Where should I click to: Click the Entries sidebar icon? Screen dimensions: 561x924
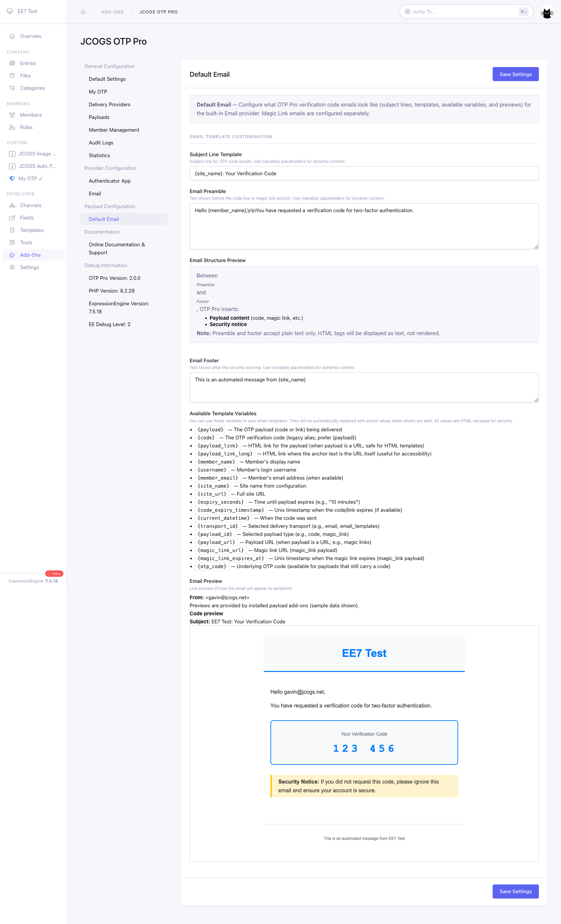tap(12, 63)
